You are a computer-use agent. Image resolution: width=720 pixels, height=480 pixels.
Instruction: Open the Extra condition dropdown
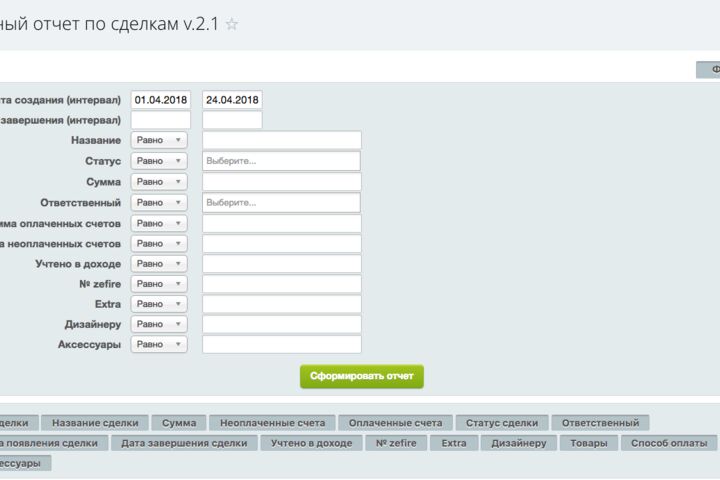click(x=159, y=304)
